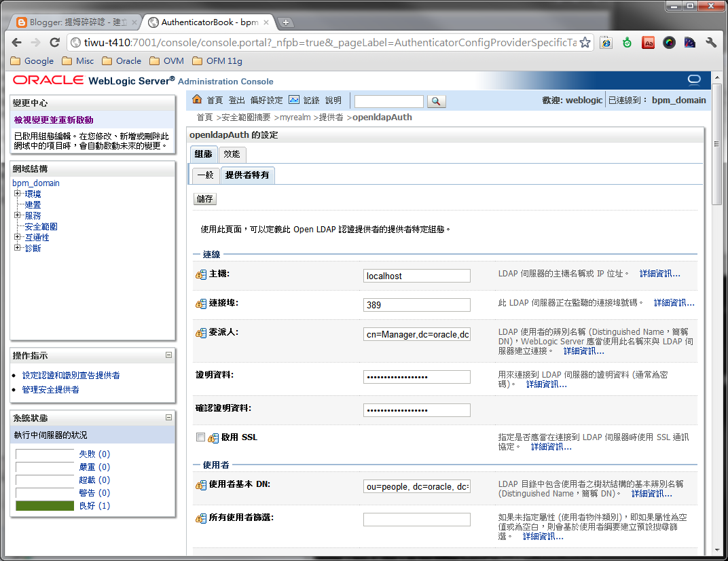Viewport: 728px width, 561px height.
Task: Open the Misc bookmarks folder
Action: 78,61
